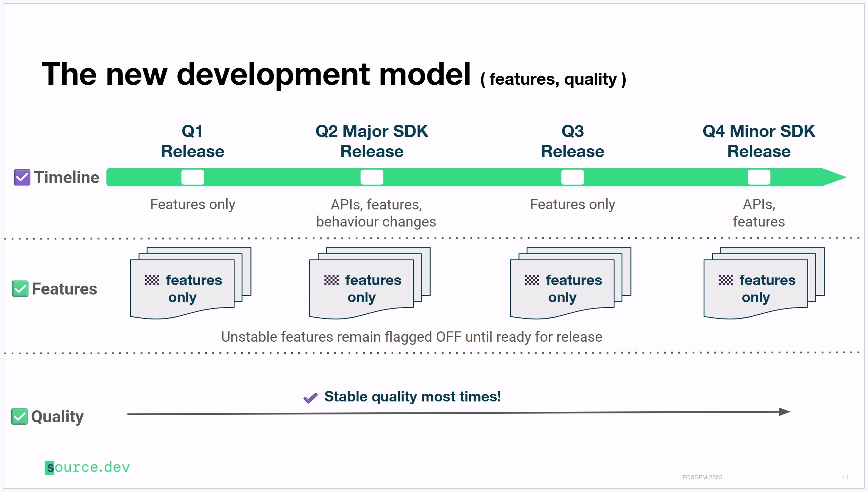The image size is (868, 492).
Task: Click the Q4 Minor SDK timeline marker
Action: tap(759, 177)
